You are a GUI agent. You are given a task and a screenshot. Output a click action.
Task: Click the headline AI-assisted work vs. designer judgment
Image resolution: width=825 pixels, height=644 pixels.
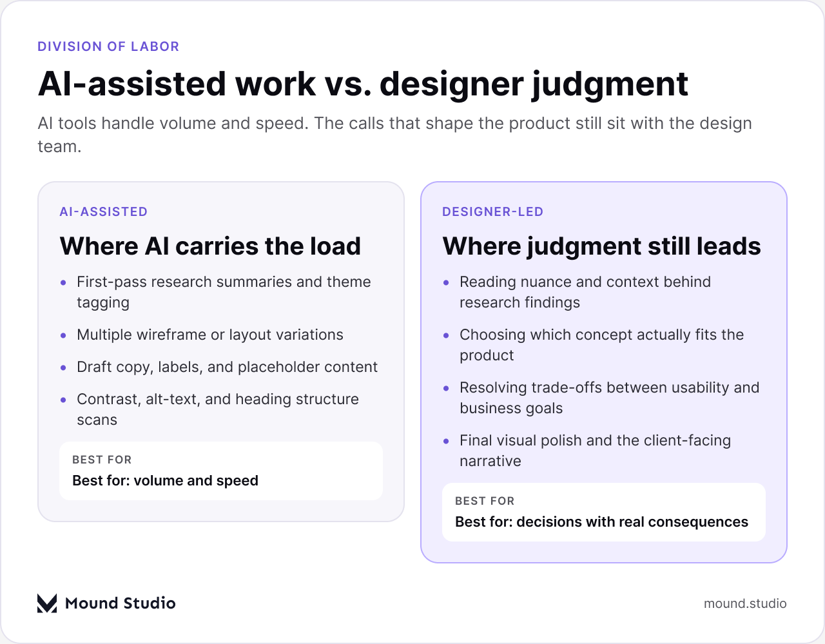tap(364, 84)
